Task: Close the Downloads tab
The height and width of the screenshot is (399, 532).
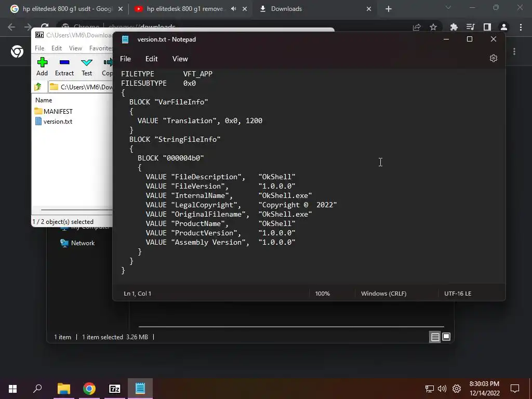Action: pyautogui.click(x=369, y=9)
